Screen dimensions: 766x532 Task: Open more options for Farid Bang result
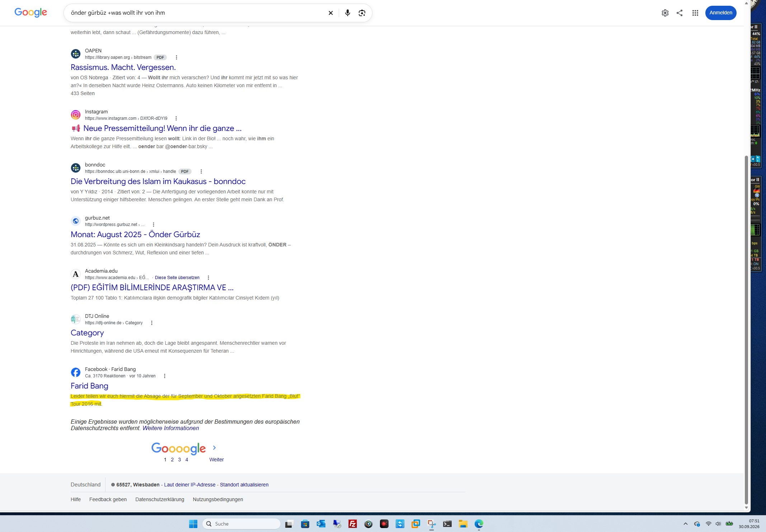point(165,376)
